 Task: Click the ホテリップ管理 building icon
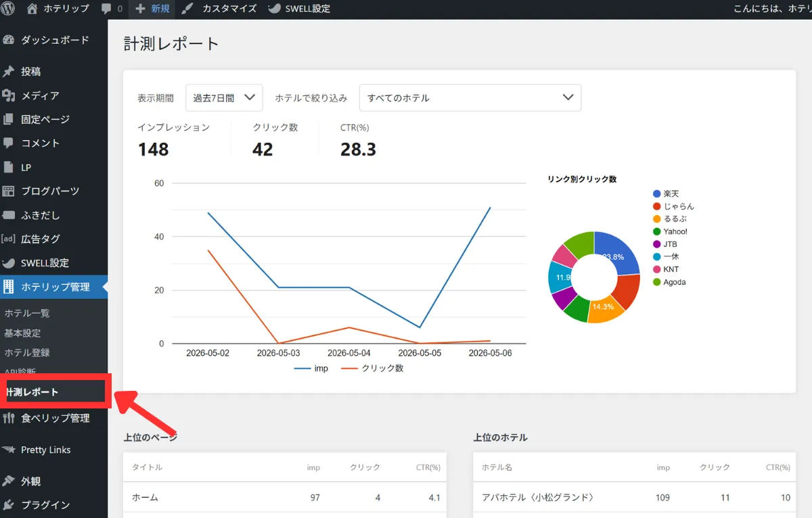[x=9, y=287]
